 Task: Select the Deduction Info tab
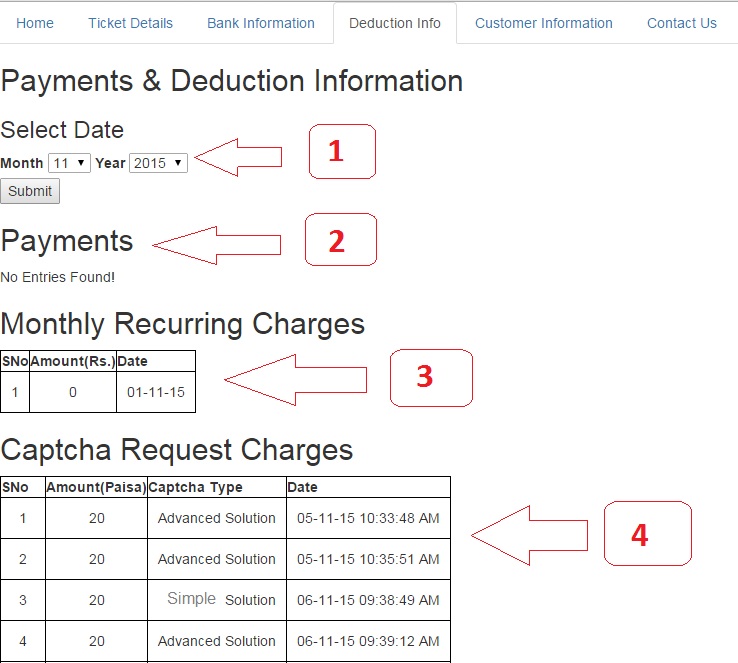pos(395,23)
